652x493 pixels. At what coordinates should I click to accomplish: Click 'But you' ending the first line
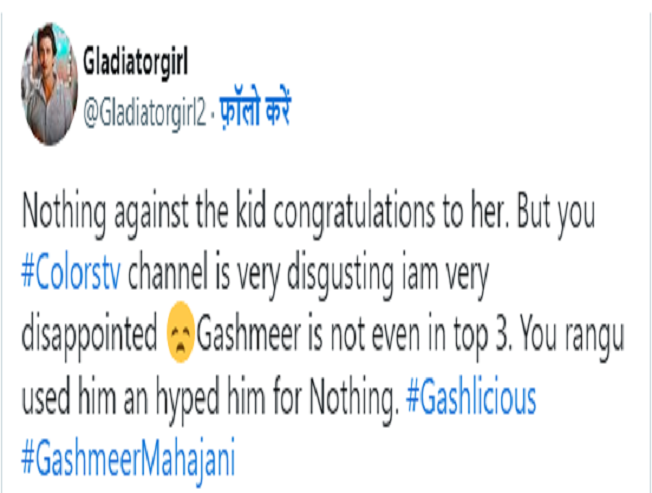[556, 214]
